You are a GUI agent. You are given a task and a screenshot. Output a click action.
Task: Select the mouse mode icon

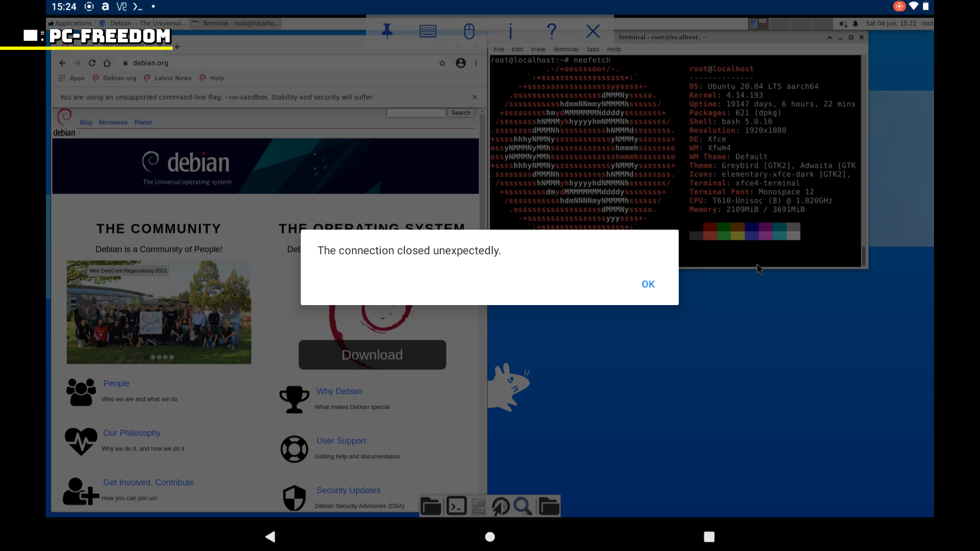(x=469, y=31)
